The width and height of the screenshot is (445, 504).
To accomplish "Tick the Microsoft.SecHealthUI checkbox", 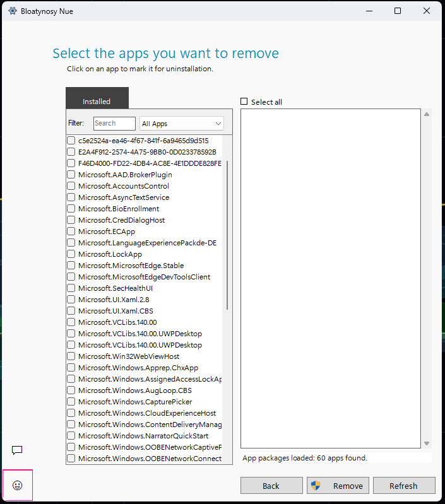I will [x=71, y=288].
